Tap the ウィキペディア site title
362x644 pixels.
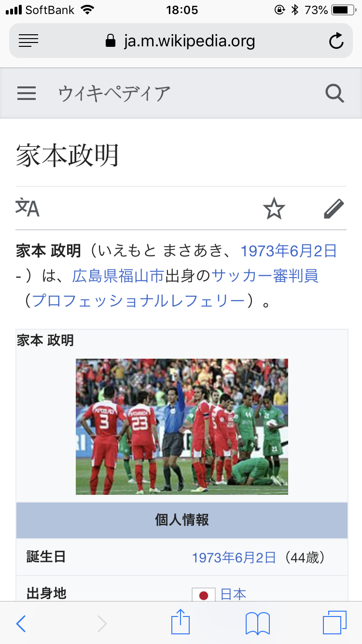[x=114, y=93]
